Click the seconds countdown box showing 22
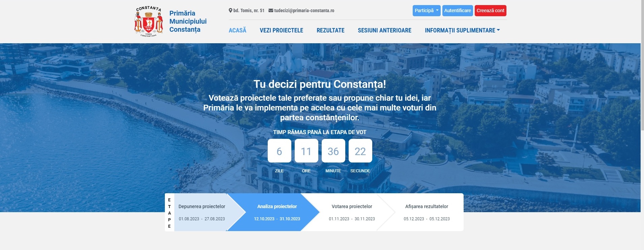This screenshot has height=250, width=644. [360, 151]
